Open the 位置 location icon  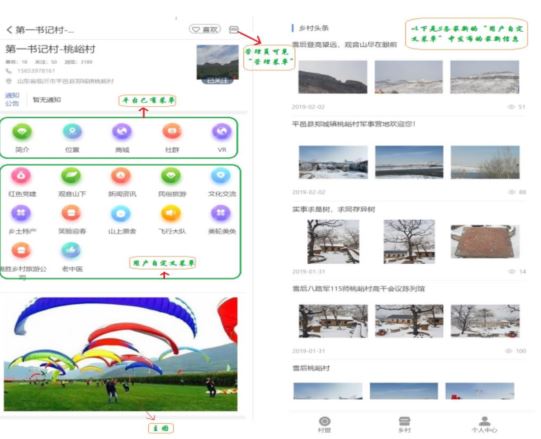(x=72, y=132)
